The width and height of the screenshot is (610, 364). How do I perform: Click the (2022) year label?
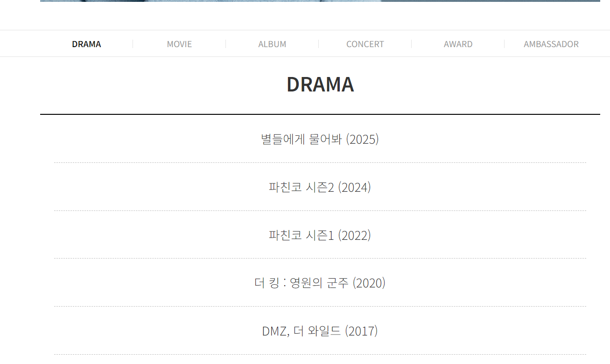[354, 235]
